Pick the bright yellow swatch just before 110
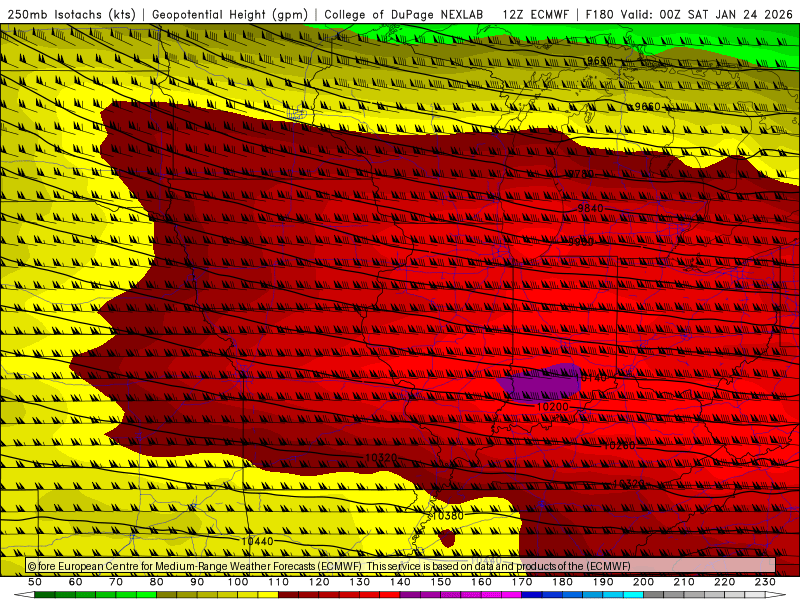800x600 pixels. coord(268,595)
